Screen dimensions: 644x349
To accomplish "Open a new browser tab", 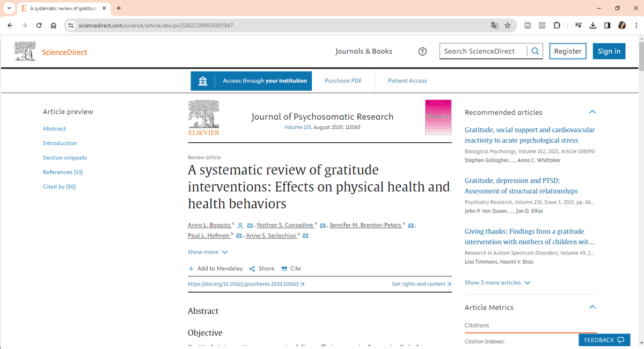I will click(x=119, y=8).
